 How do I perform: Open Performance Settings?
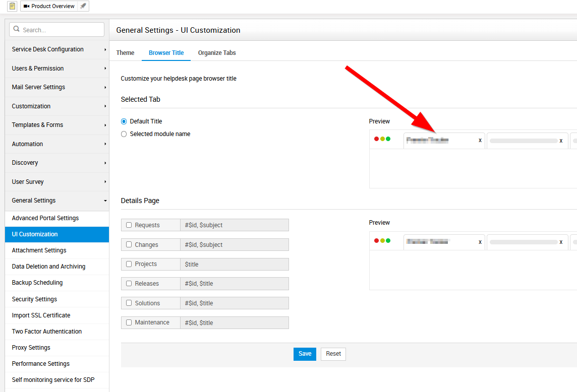pos(56,364)
